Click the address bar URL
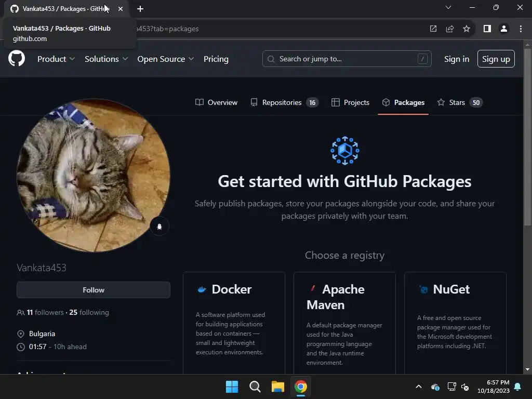Image resolution: width=532 pixels, height=399 pixels. pos(167,29)
